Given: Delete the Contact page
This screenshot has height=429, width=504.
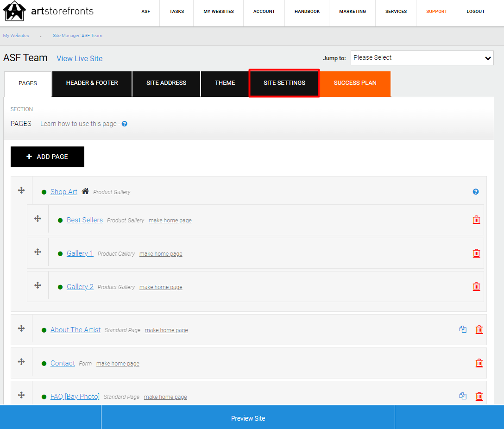Looking at the screenshot, I should tap(479, 363).
